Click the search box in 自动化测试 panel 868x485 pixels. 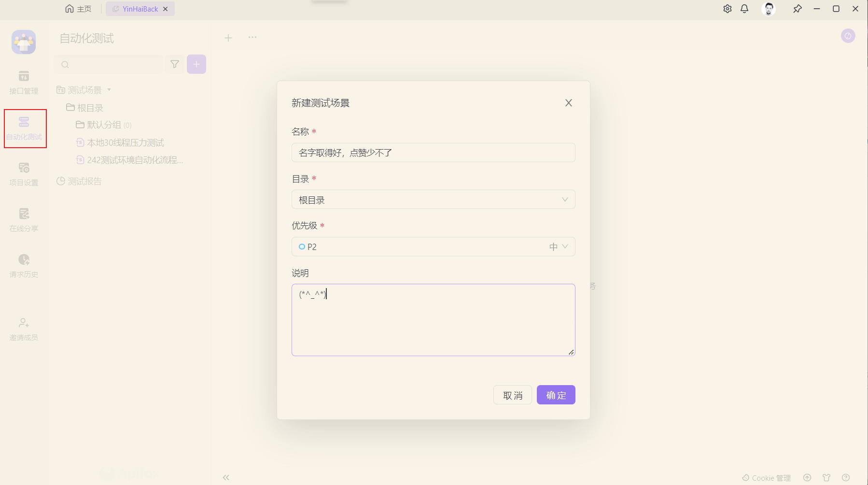pyautogui.click(x=109, y=64)
